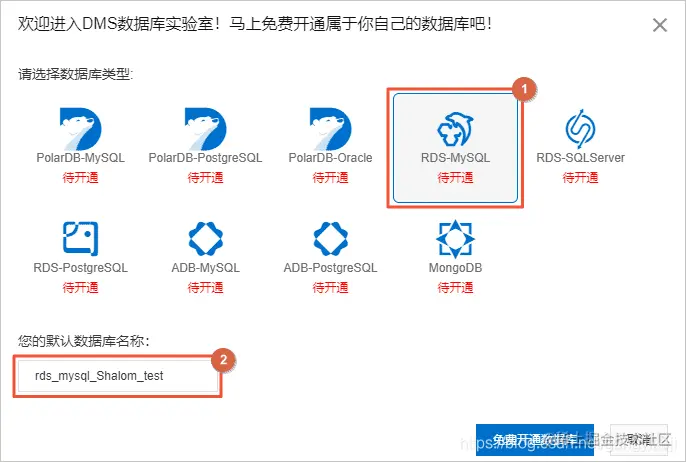686x462 pixels.
Task: Pick the PolarDB-Oracle database icon
Action: (330, 129)
